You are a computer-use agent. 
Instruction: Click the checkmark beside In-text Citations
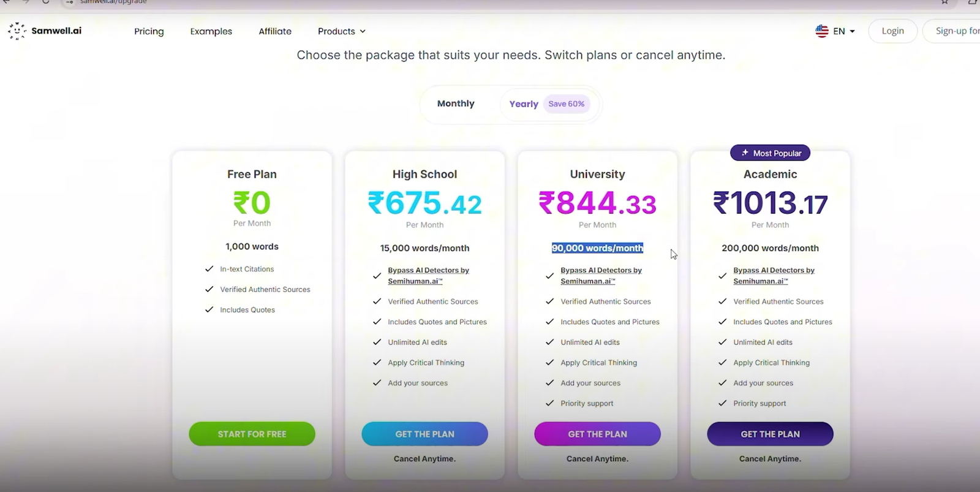(x=209, y=269)
